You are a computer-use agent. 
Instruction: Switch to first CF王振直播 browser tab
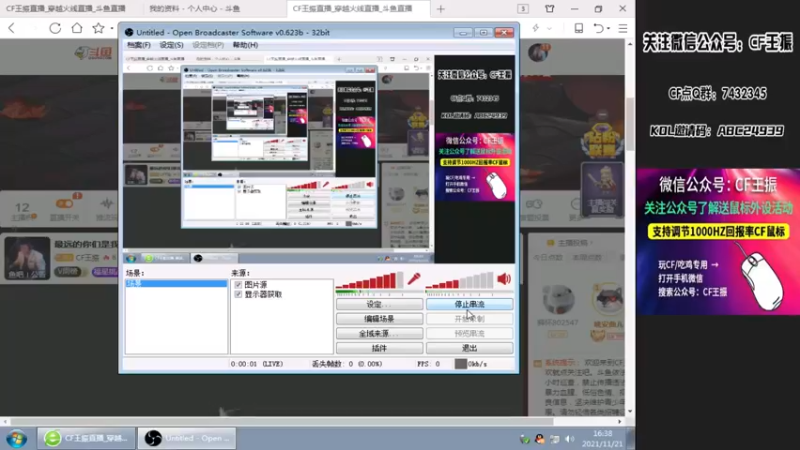[66, 9]
